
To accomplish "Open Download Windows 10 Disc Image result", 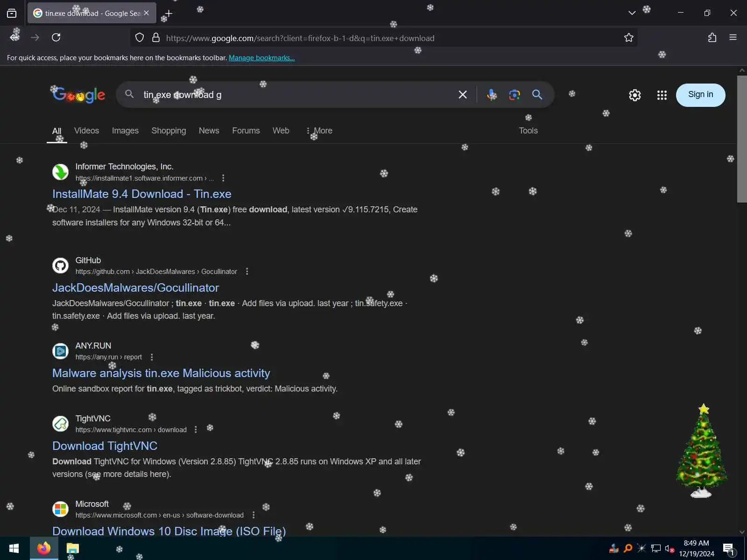I will [169, 531].
